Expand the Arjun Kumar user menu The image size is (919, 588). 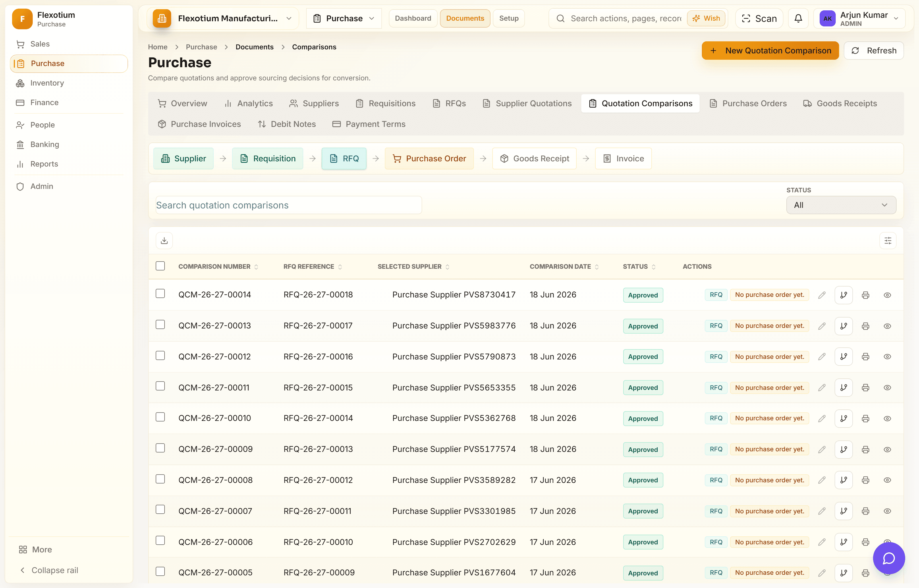click(859, 18)
